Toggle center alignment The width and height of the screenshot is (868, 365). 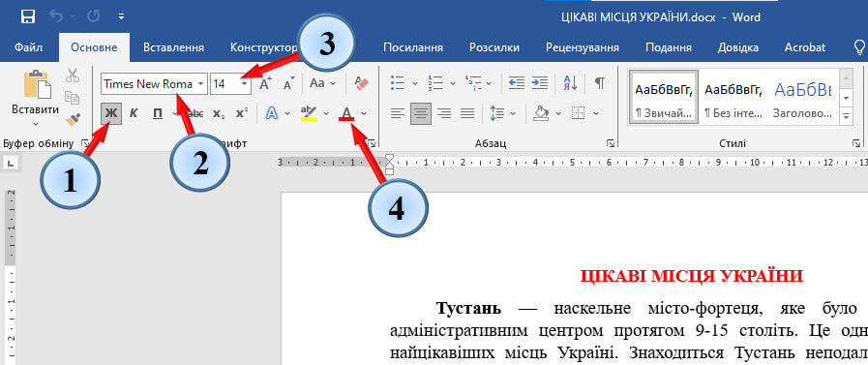pos(421,113)
